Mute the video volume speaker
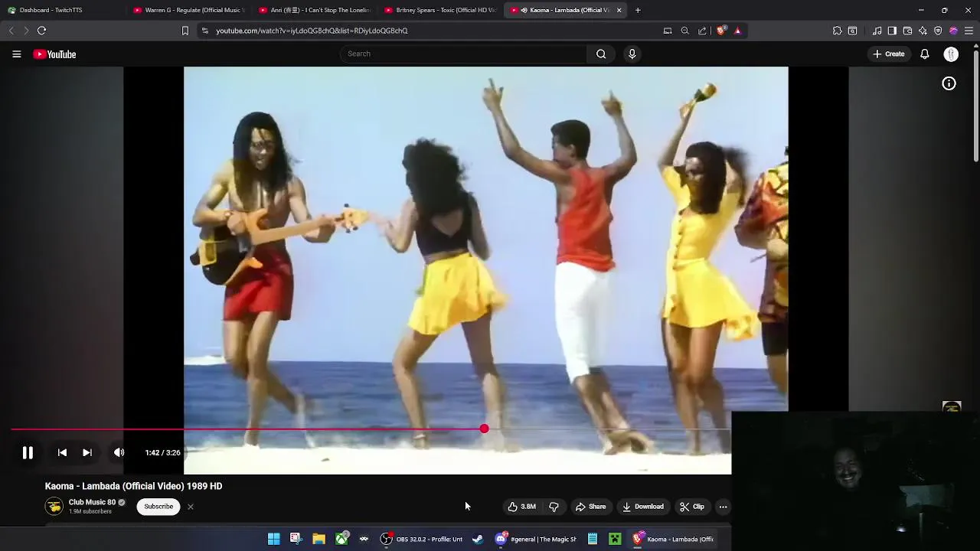The width and height of the screenshot is (980, 551). tap(119, 452)
